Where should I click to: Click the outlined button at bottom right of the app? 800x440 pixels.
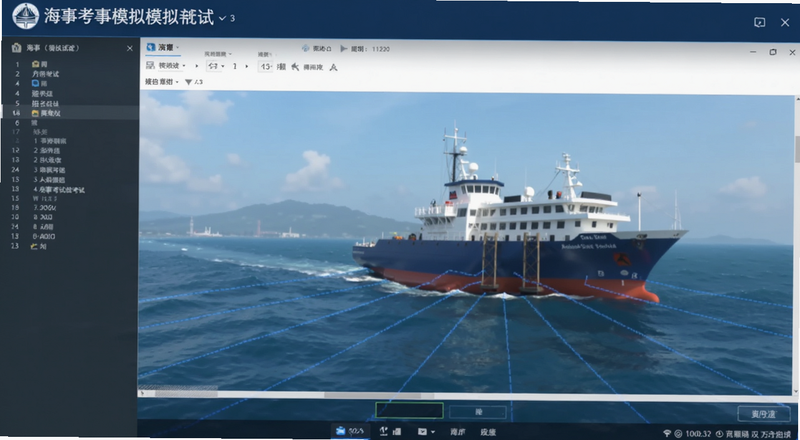763,414
